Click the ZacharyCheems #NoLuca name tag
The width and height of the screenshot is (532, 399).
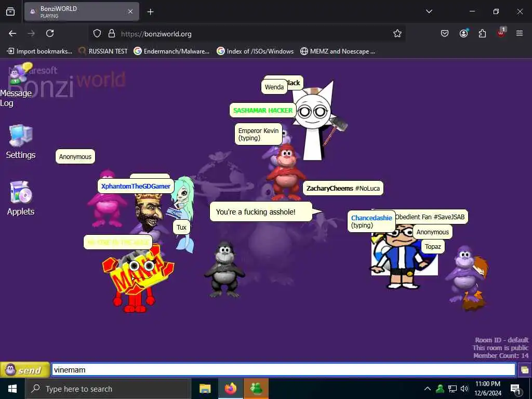[x=343, y=188]
